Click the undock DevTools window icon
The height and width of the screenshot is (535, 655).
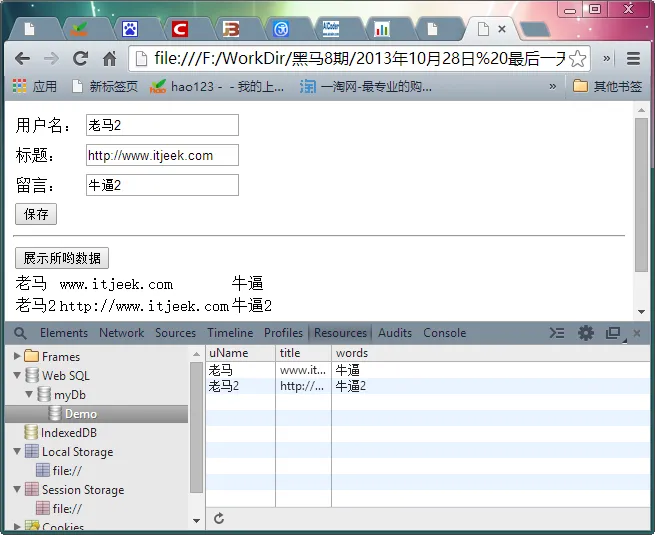[x=613, y=333]
